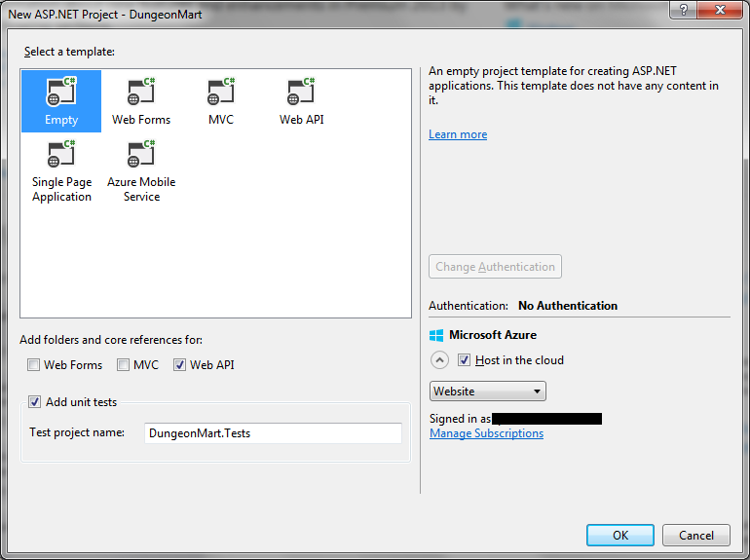This screenshot has height=560, width=750.
Task: Select the Empty project template icon
Action: click(60, 93)
